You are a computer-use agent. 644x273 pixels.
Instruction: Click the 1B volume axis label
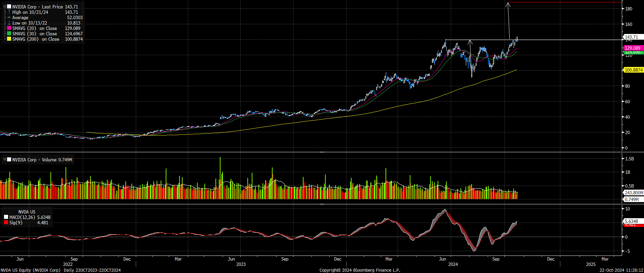click(x=628, y=172)
